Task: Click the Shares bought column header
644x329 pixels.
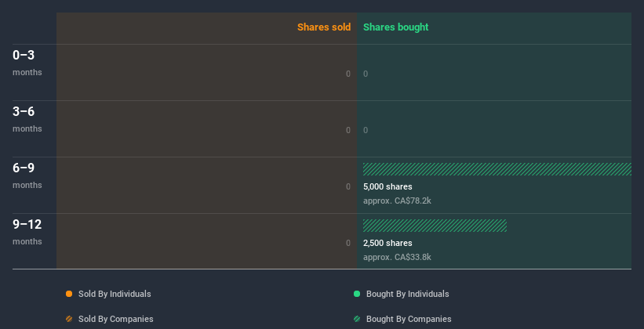Action: click(x=396, y=27)
